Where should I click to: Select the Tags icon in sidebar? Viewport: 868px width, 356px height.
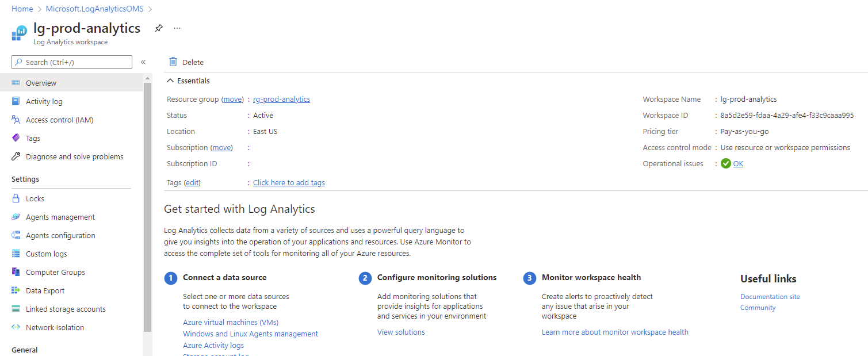[16, 138]
